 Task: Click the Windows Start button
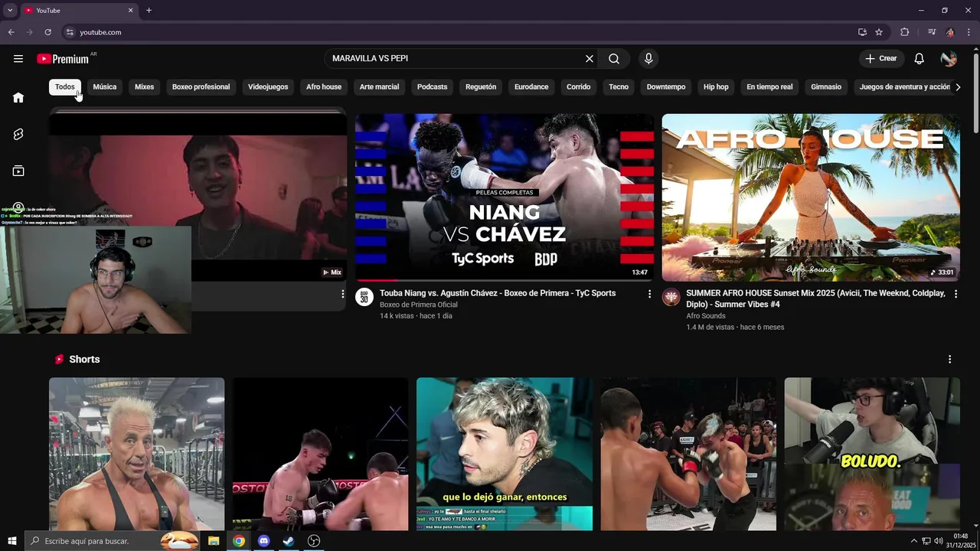[11, 541]
